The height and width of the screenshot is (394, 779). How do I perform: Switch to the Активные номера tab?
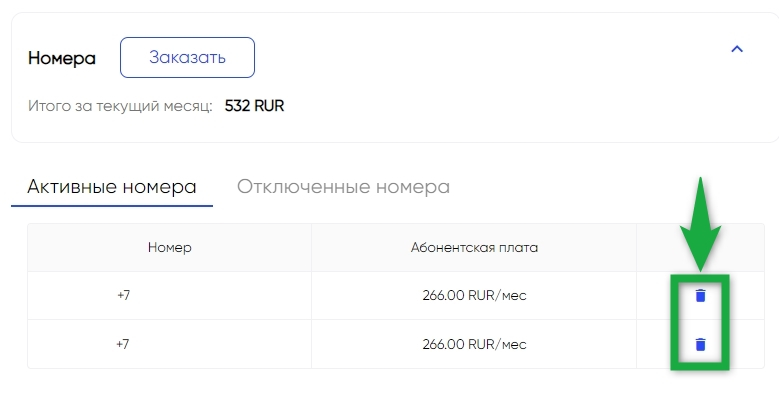tap(112, 187)
